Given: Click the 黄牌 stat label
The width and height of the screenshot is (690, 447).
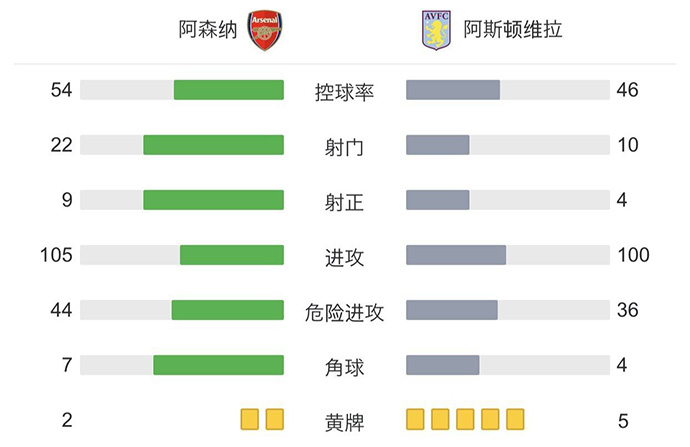Looking at the screenshot, I should [344, 421].
